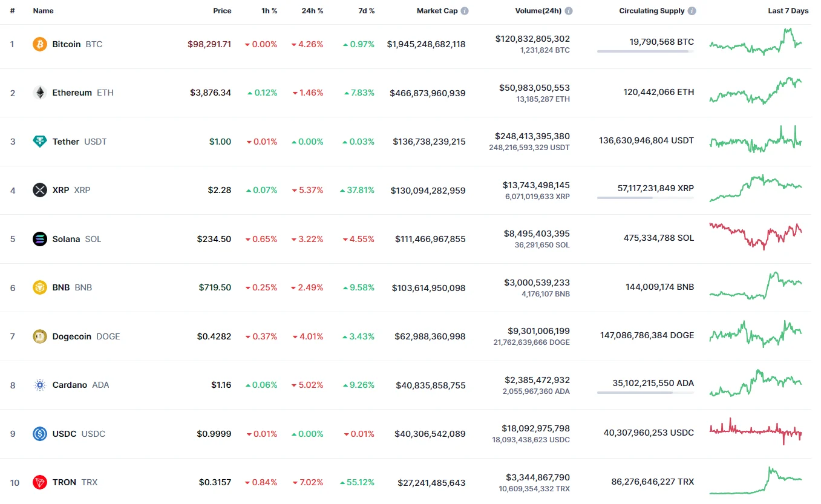The height and width of the screenshot is (504, 821).
Task: Sort the table by Price column
Action: (222, 11)
